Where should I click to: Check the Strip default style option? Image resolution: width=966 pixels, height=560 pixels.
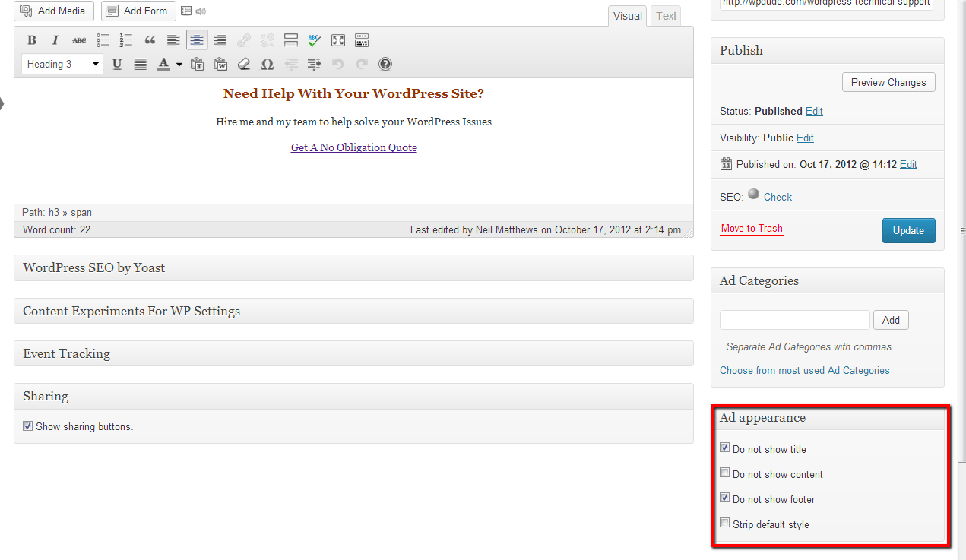(x=725, y=524)
